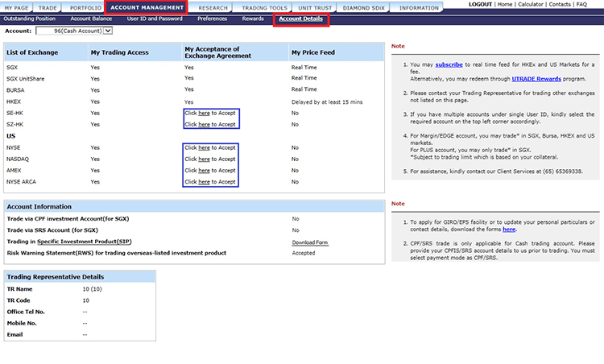Open the TRADING TOOLS tab
604x364 pixels.
[264, 8]
